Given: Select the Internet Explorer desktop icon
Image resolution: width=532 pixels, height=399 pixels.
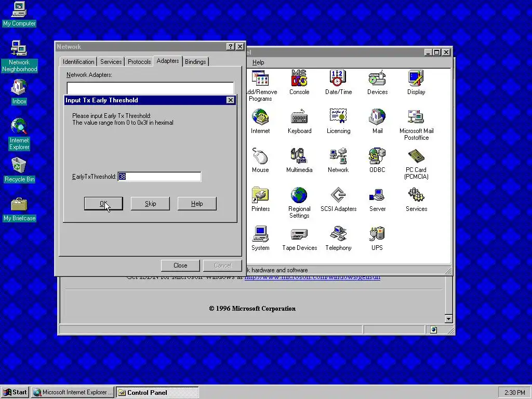Looking at the screenshot, I should (x=19, y=134).
